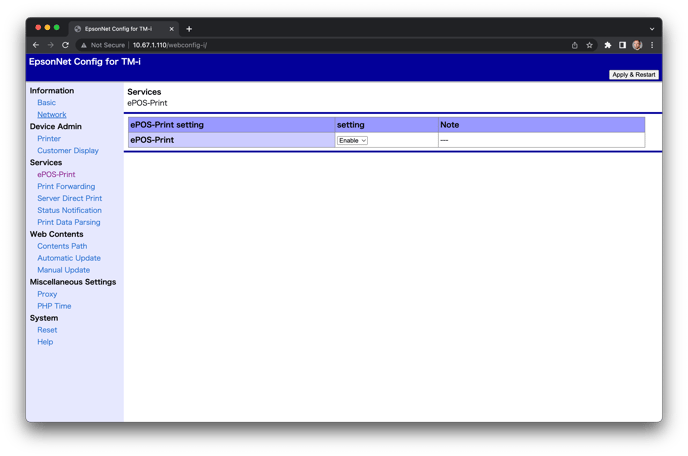688x456 pixels.
Task: Open the ePOS-Print Enable dropdown
Action: tap(352, 140)
